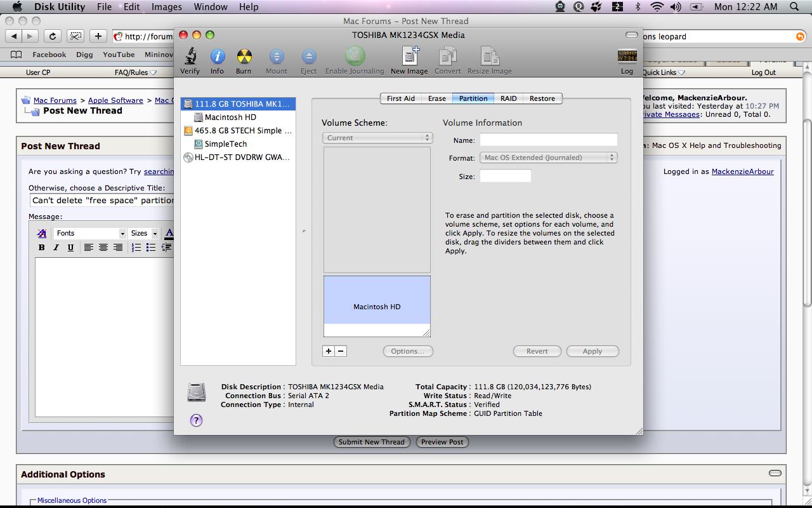Viewport: 812px width, 508px height.
Task: Click into the volume Name field
Action: click(548, 140)
